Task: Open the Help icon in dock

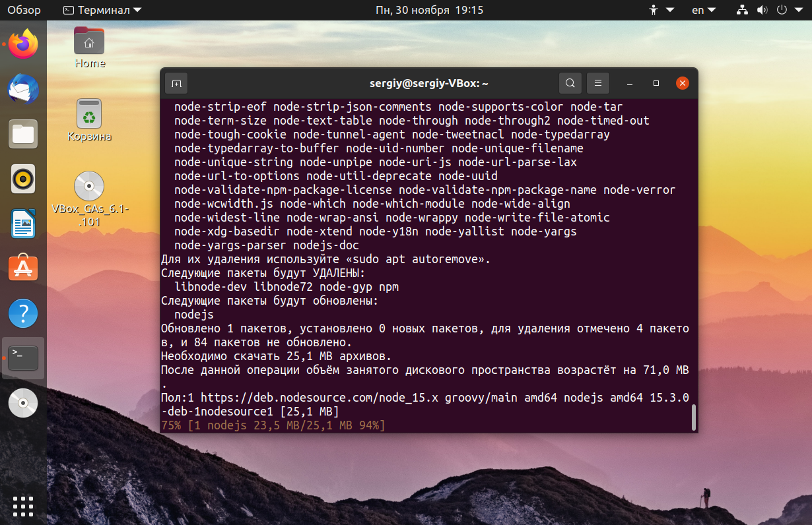Action: pos(23,313)
